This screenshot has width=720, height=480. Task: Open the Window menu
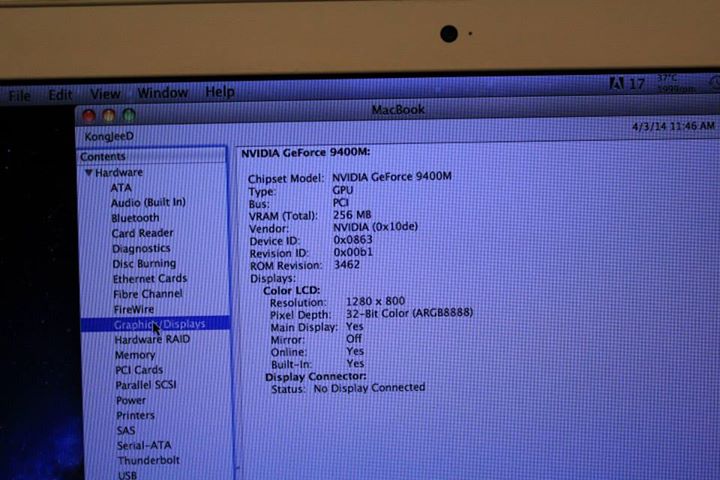tap(163, 93)
